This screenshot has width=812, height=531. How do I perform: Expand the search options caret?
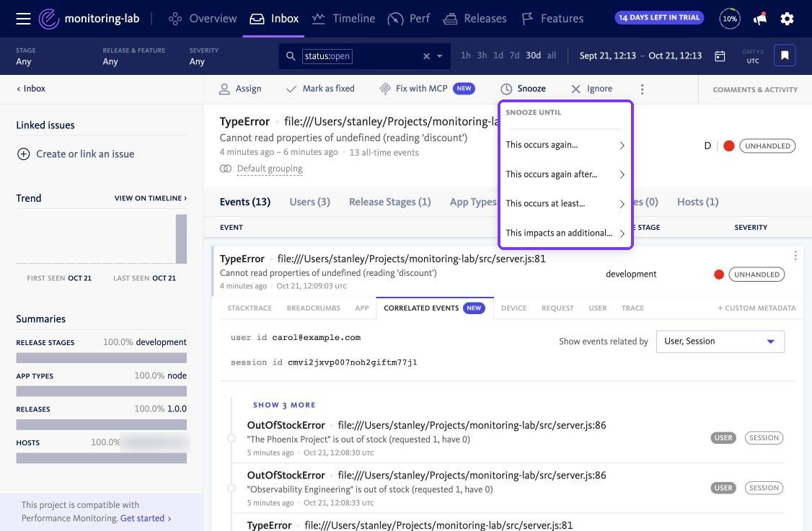click(440, 56)
